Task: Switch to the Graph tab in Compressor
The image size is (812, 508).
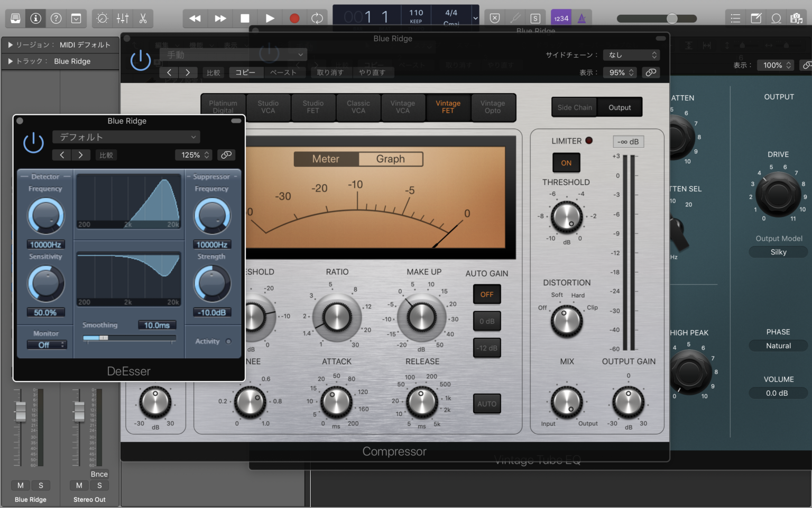Action: 390,159
